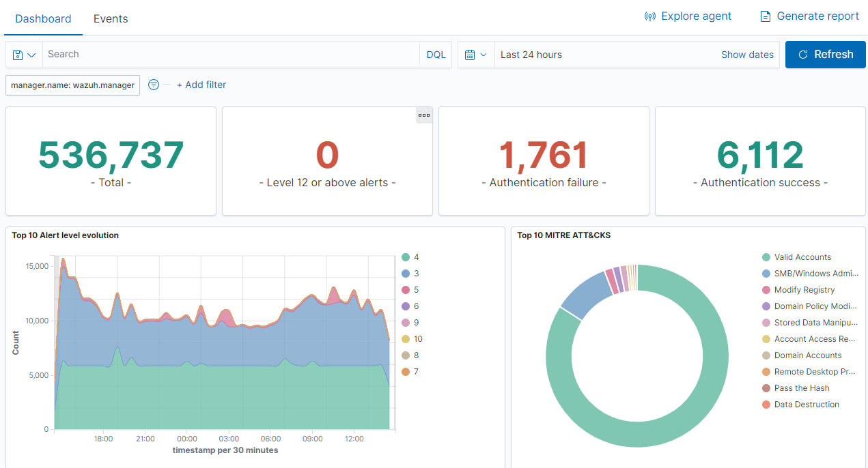
Task: Click the DQL query language selector
Action: tap(435, 54)
